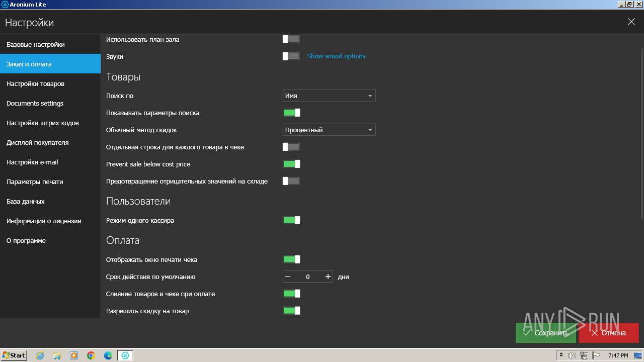Decrease default expiry days with minus
The image size is (644, 362).
pyautogui.click(x=288, y=277)
